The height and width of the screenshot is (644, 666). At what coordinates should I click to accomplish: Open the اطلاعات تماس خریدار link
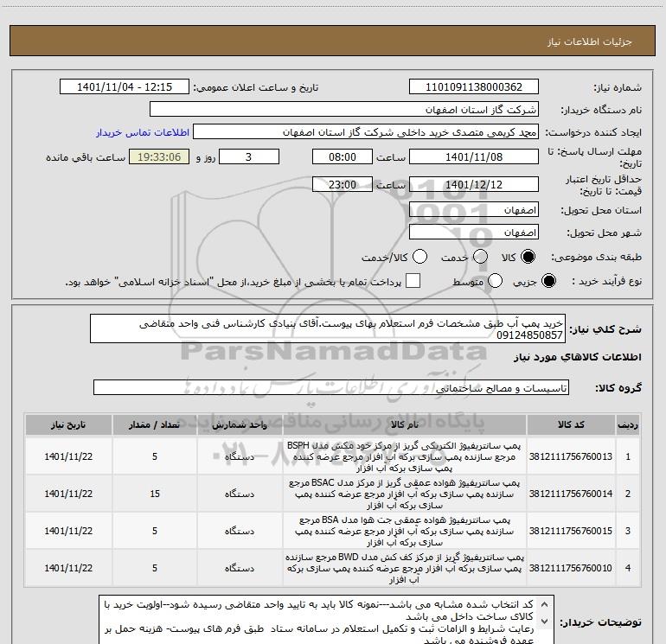click(143, 132)
